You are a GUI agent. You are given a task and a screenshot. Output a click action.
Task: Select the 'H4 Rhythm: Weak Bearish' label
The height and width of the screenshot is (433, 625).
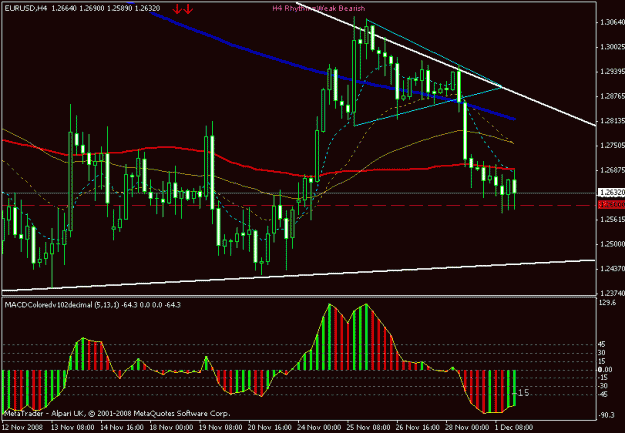tap(319, 8)
